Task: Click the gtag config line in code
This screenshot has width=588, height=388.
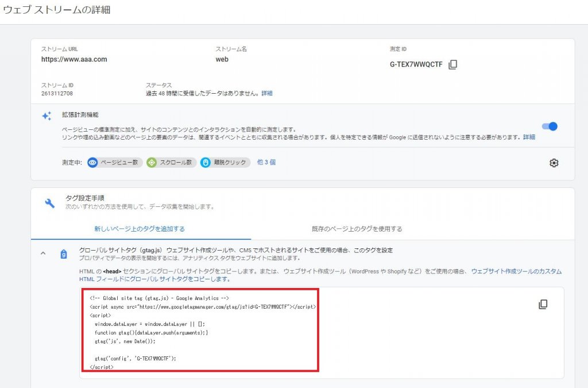Action: (x=136, y=358)
